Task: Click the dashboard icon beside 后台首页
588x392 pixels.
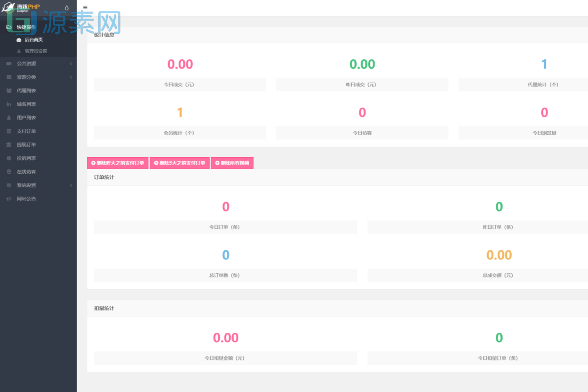Action: 19,40
